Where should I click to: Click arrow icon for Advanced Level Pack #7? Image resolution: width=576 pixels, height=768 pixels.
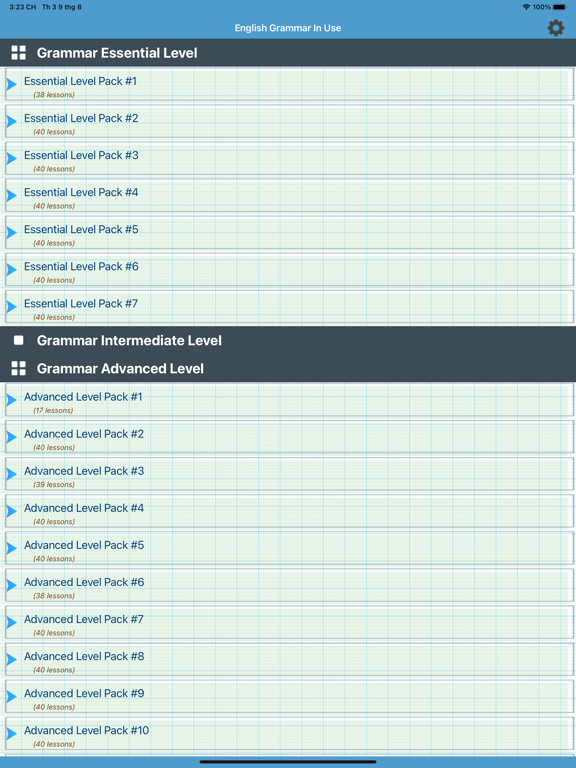11,622
